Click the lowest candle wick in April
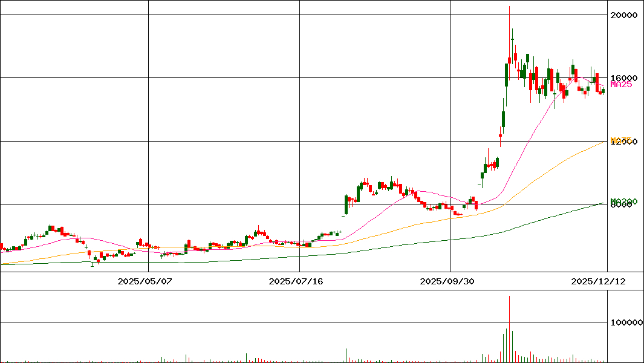644x363 pixels. point(92,263)
